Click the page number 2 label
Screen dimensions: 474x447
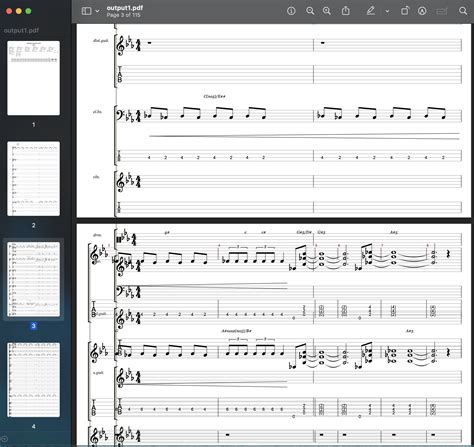(33, 225)
